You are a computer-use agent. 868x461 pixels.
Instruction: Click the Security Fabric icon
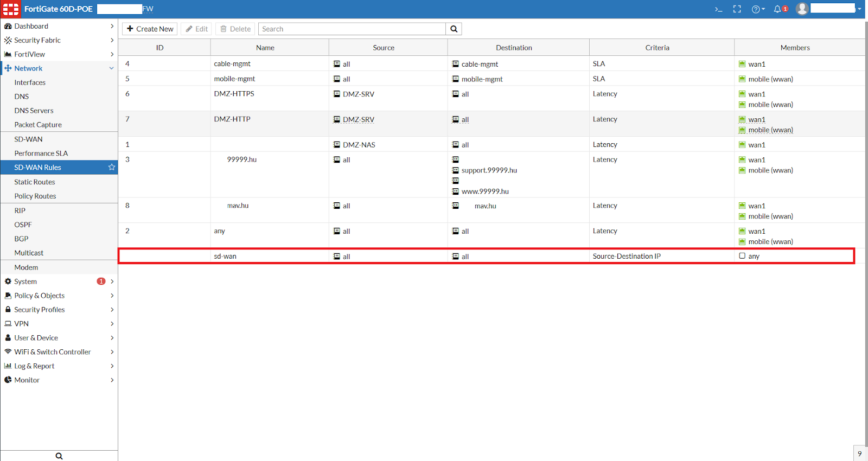click(x=8, y=40)
